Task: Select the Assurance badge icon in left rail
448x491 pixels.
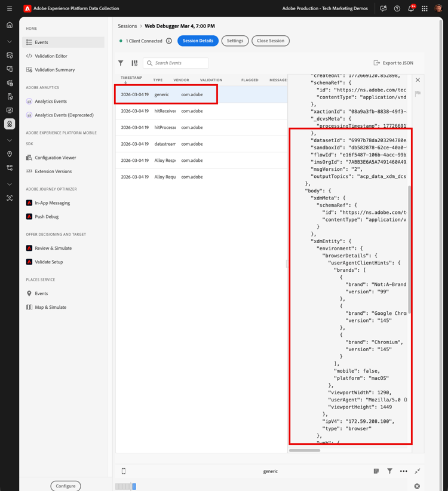Action: pyautogui.click(x=10, y=124)
